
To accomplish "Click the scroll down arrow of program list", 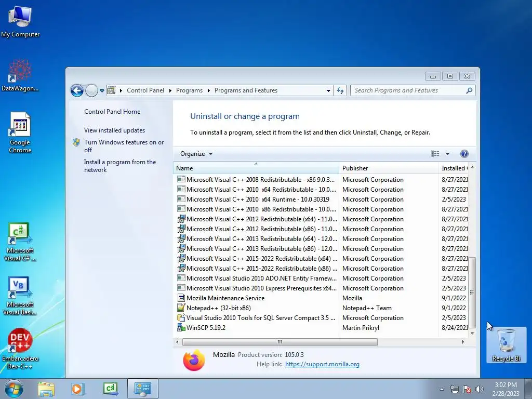I will coord(472,333).
